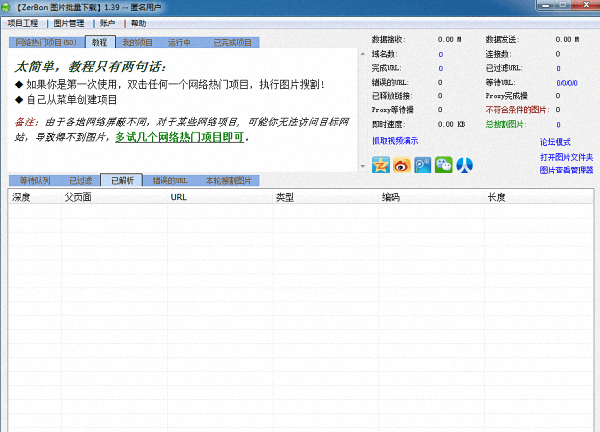This screenshot has width=600, height=432.
Task: Click the 论坛模式 link
Action: [555, 143]
